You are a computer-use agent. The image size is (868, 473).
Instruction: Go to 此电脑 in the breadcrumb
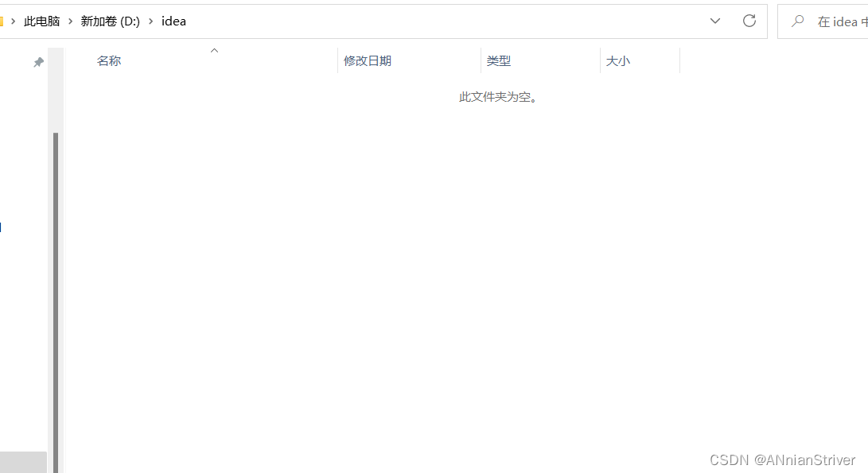(41, 21)
